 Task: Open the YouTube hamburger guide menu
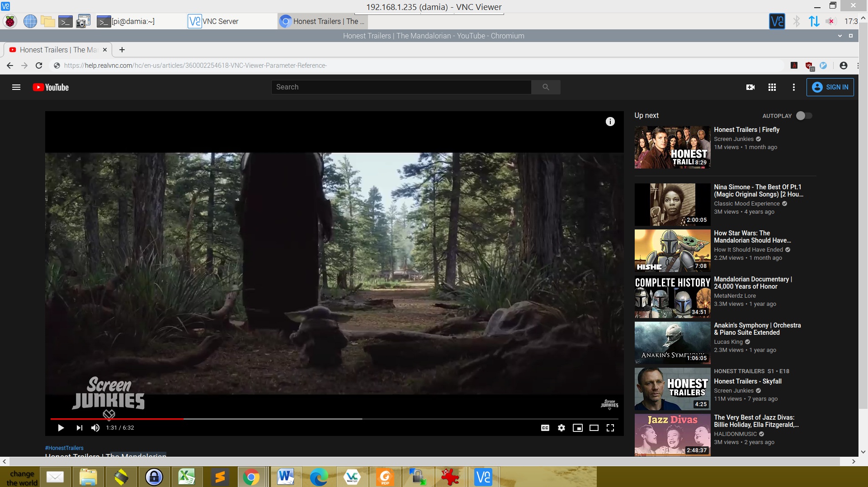[x=16, y=87]
